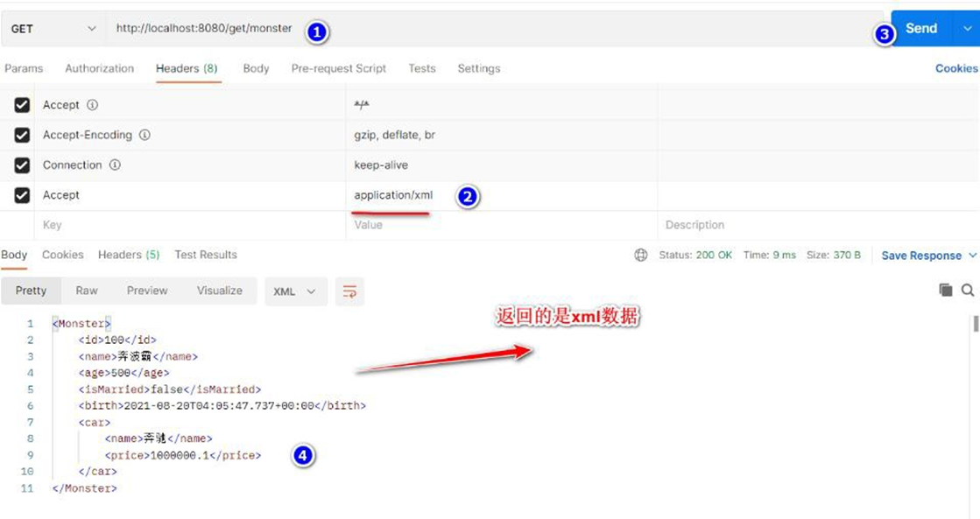Click the Send button
Screen dimensions: 980x519
(x=920, y=29)
